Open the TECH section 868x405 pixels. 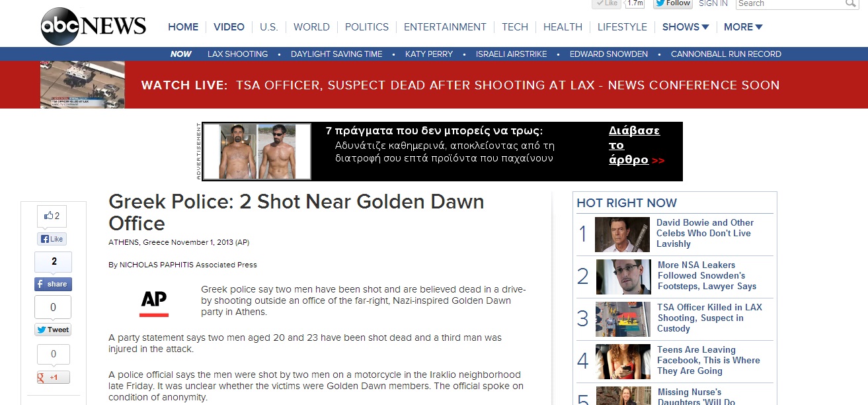(x=515, y=27)
